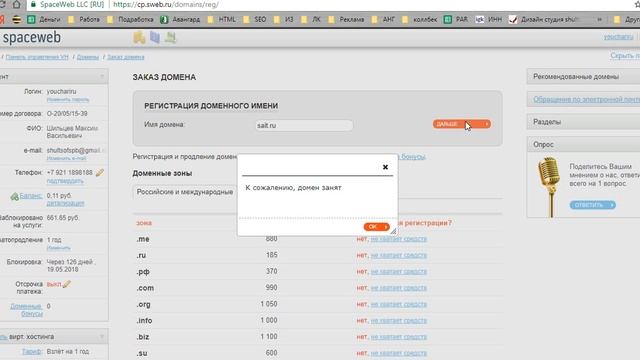Click the blue book icon in spaceweb header

pyautogui.click(x=155, y=37)
